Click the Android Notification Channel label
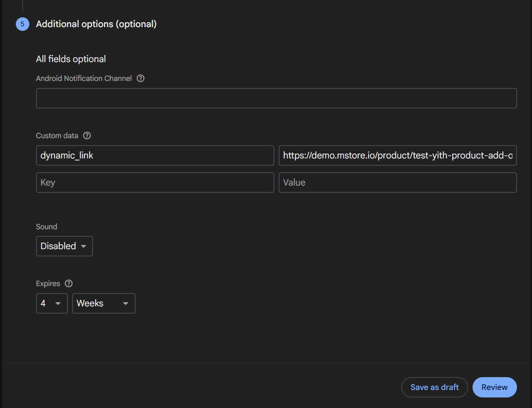Screen dimensions: 532x408 84,78
